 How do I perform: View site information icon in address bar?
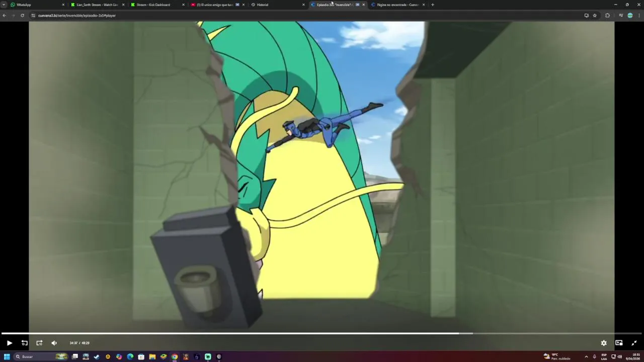(33, 16)
